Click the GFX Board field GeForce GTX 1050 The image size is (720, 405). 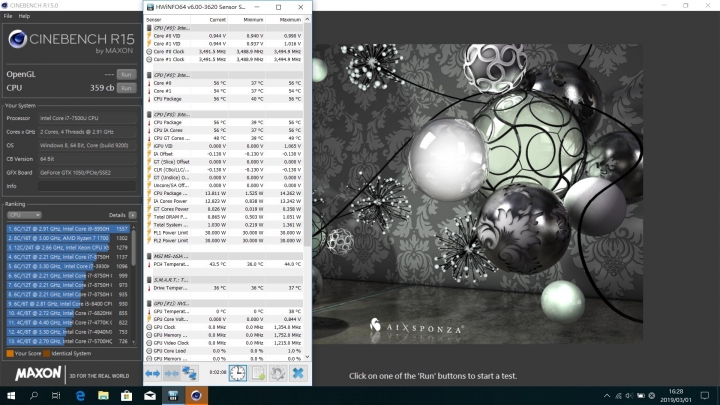87,173
